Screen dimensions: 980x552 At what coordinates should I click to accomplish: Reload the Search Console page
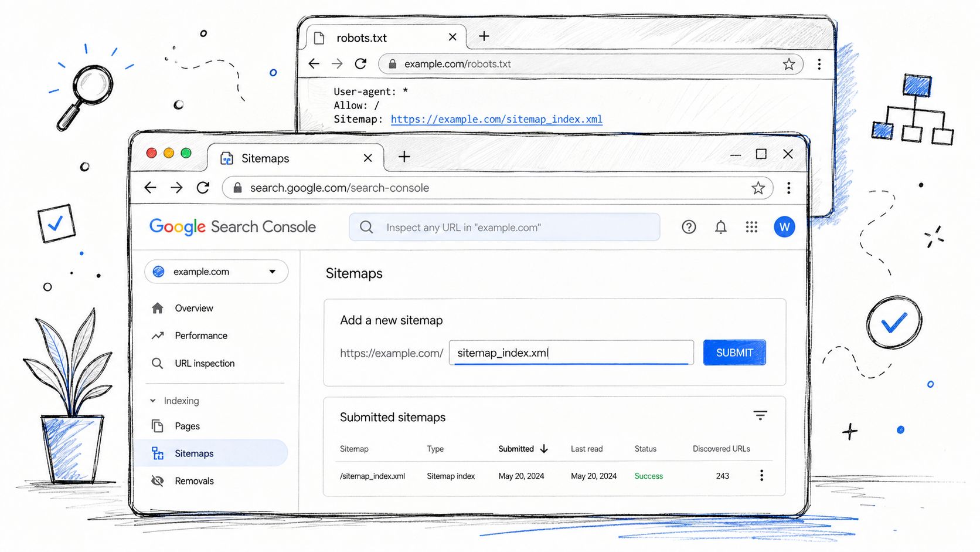(203, 188)
